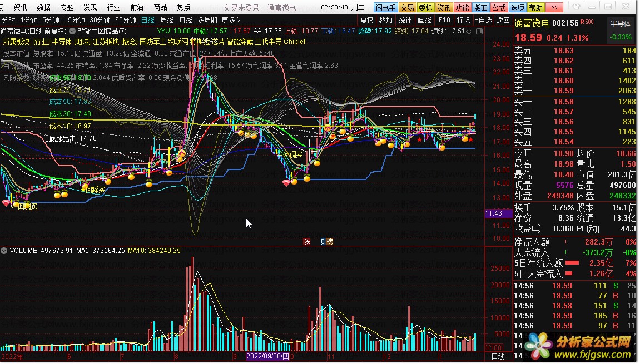Screen dimensions: 640x364
Task: Click the 2022/09/08/四 date marker
Action: tap(267, 356)
